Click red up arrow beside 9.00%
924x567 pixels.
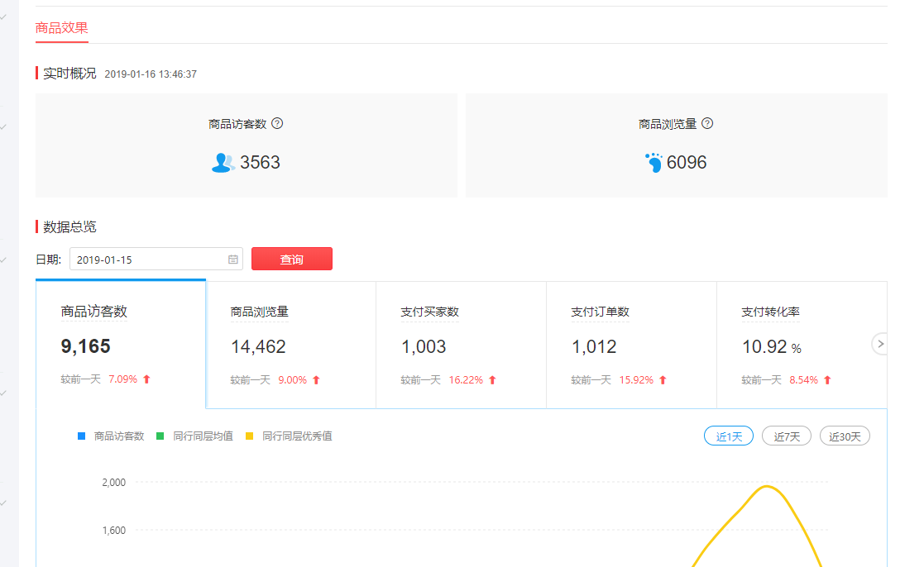[317, 380]
